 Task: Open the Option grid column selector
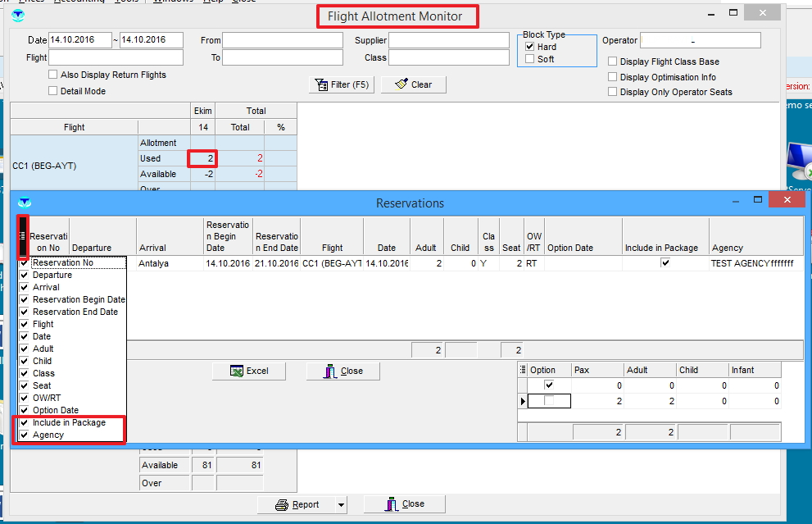(x=523, y=370)
